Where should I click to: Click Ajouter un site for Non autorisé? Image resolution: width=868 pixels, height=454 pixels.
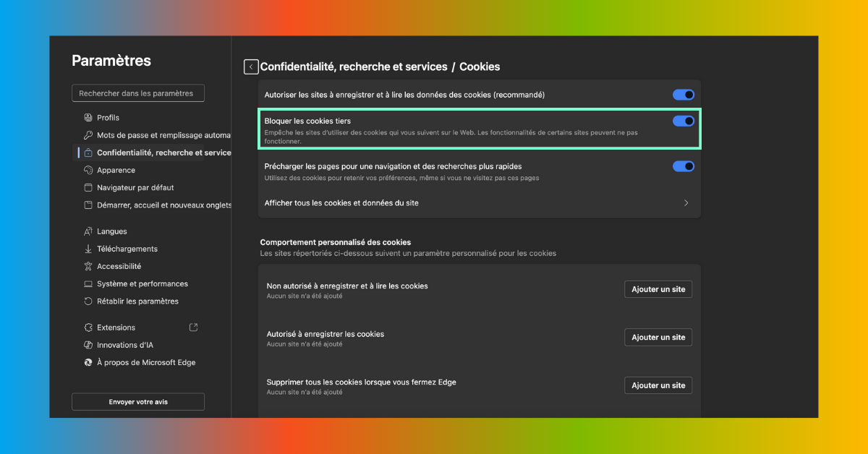tap(658, 289)
